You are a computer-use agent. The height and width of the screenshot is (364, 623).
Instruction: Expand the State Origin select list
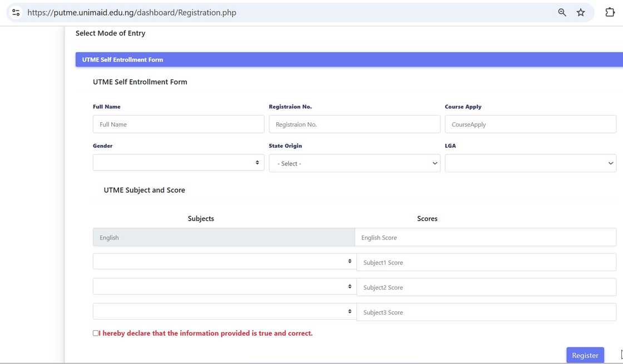click(x=354, y=163)
